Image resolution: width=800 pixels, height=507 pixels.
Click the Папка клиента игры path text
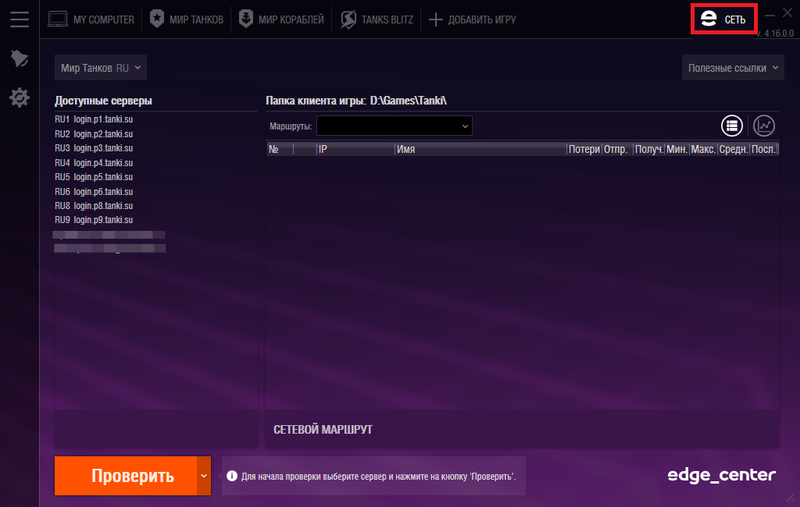tap(356, 100)
